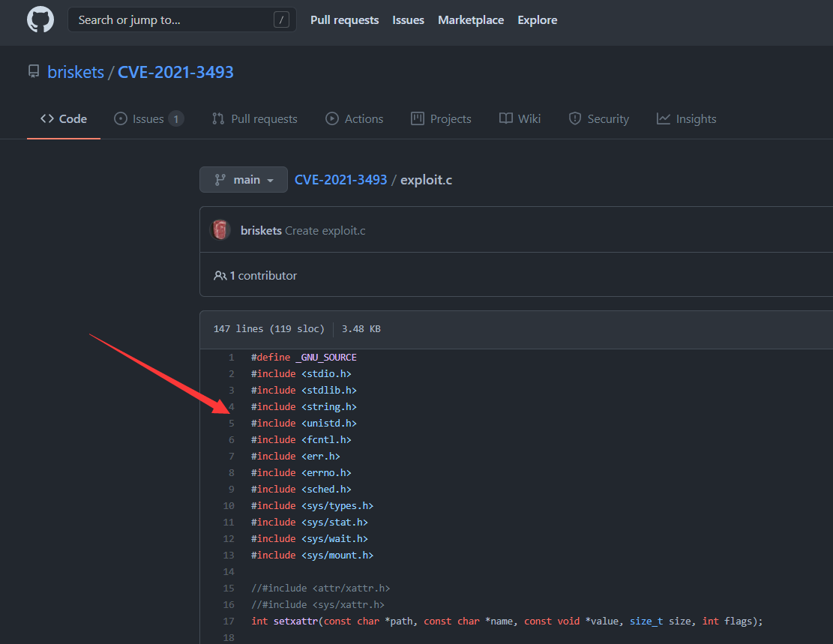This screenshot has height=644, width=833.
Task: Switch to the Wiki tab
Action: [520, 118]
